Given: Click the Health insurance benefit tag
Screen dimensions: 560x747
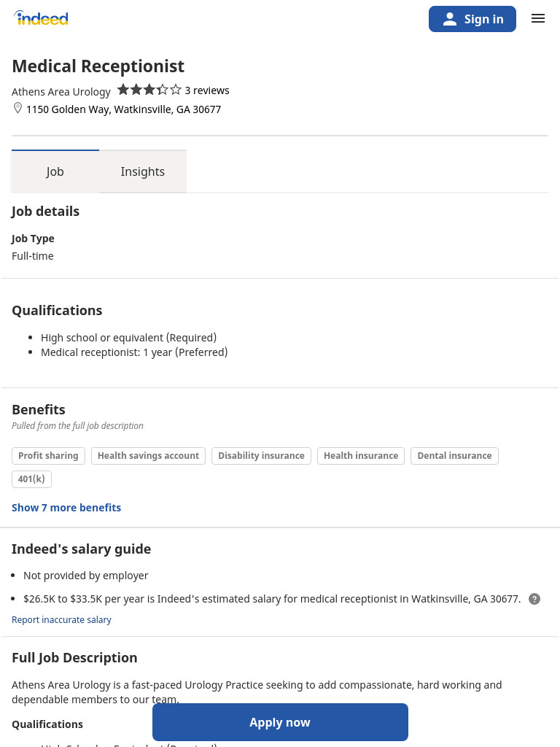Looking at the screenshot, I should coord(360,455).
